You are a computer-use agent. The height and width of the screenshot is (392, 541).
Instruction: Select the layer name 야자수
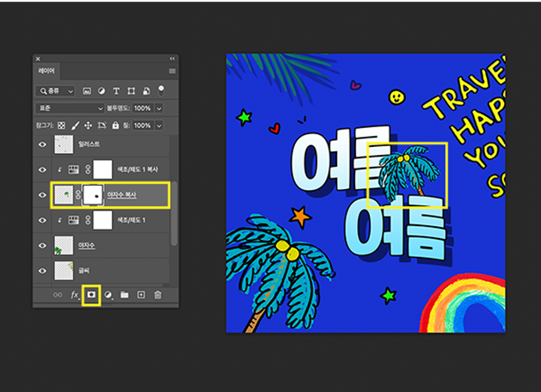pos(86,246)
